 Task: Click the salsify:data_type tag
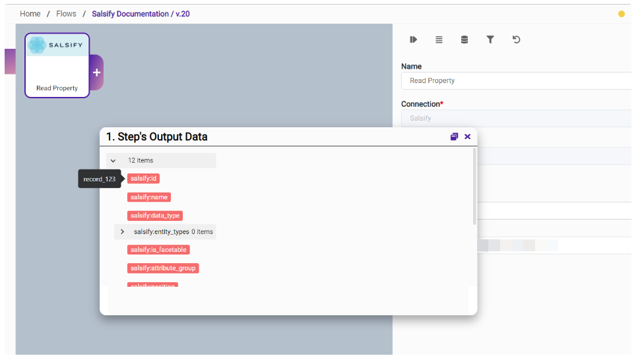tap(154, 216)
